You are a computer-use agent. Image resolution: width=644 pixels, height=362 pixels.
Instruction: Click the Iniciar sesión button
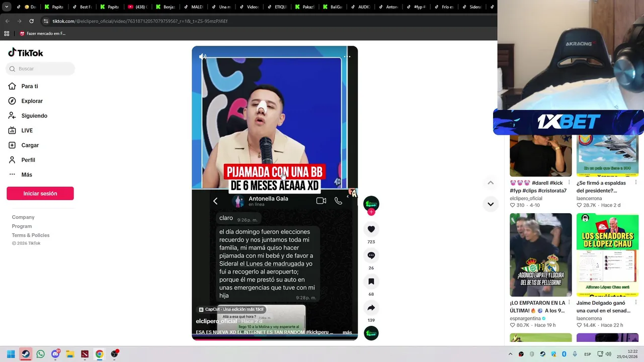[x=40, y=194]
